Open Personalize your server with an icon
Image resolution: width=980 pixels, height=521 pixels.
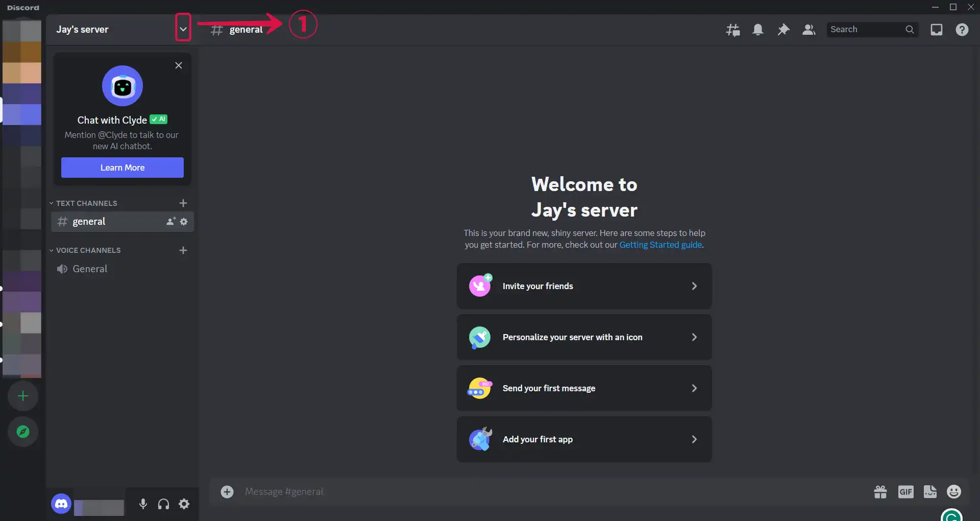tap(584, 337)
